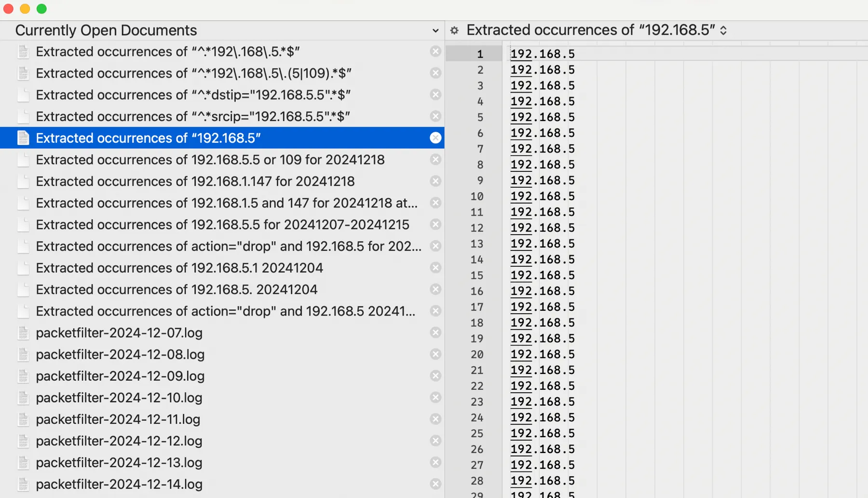Click the file icon beside the 192.168.5.5 for 20241207-20241215 entry
This screenshot has height=498, width=868.
[23, 224]
